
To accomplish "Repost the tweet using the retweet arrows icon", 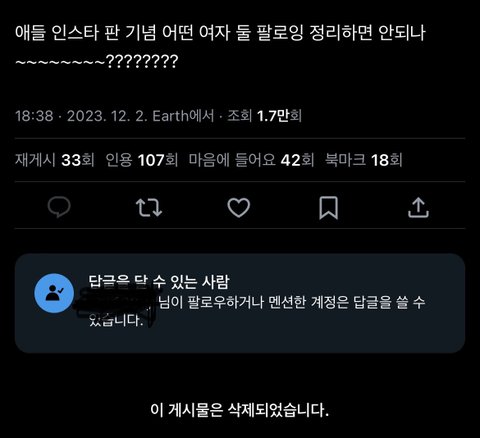I will (x=149, y=207).
